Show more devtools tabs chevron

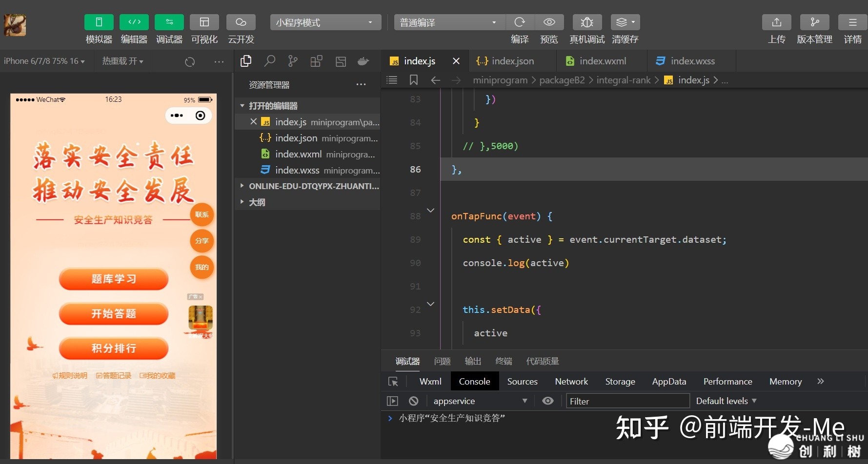point(821,381)
